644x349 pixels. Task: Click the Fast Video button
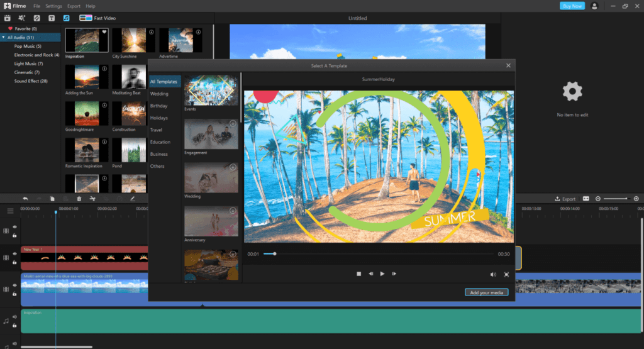point(97,18)
